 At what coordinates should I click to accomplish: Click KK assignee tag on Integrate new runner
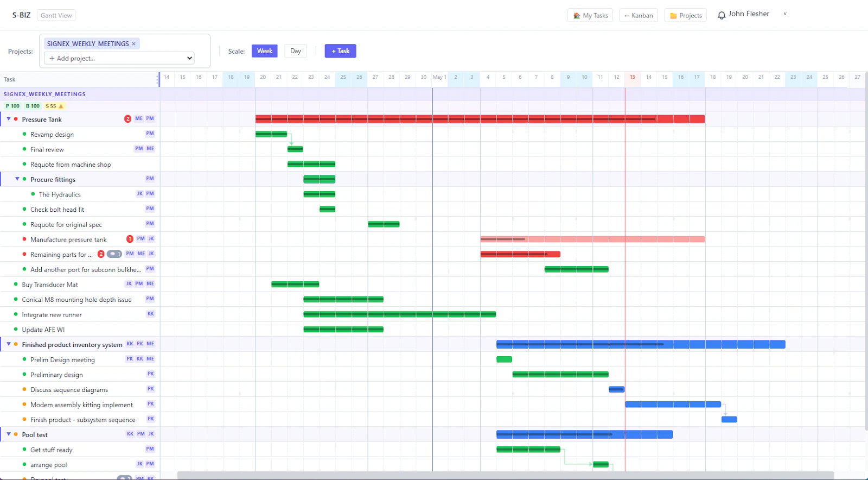coord(151,314)
